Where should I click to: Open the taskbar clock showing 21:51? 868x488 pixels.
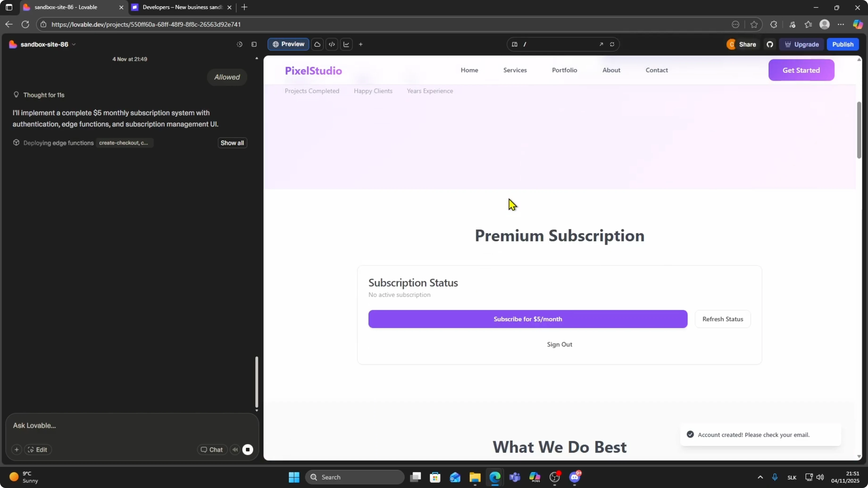845,477
